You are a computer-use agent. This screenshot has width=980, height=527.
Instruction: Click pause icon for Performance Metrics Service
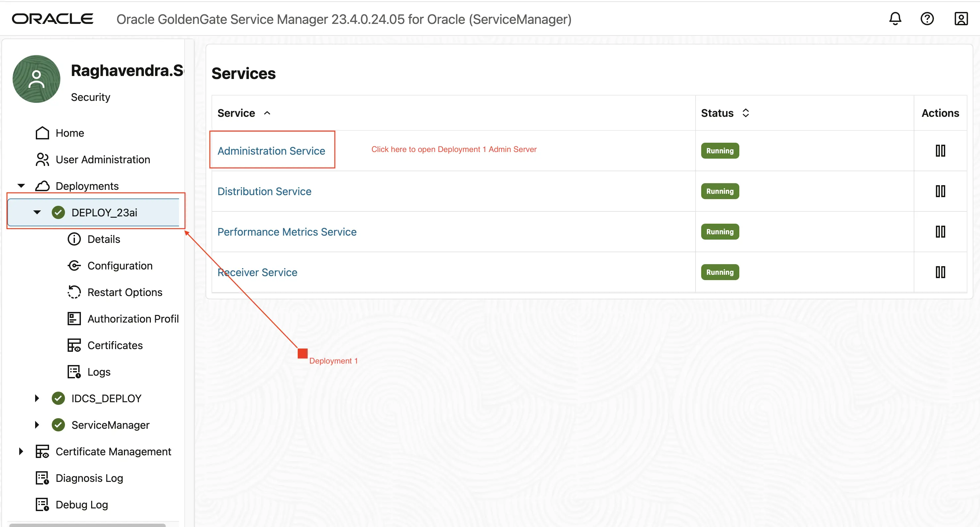click(x=940, y=232)
